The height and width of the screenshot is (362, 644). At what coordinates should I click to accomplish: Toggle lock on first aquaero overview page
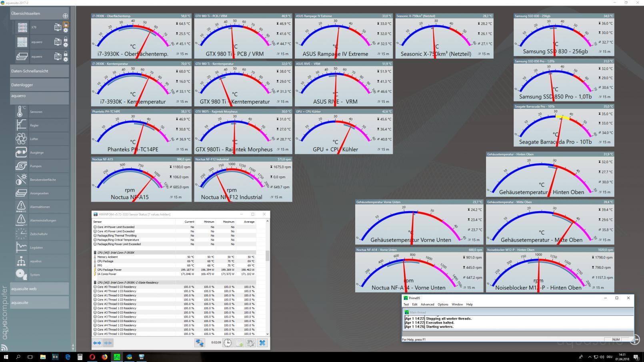pos(66,39)
